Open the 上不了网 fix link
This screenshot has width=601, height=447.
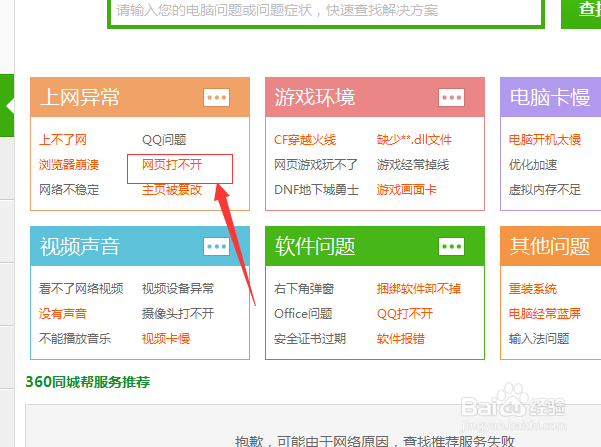click(63, 140)
